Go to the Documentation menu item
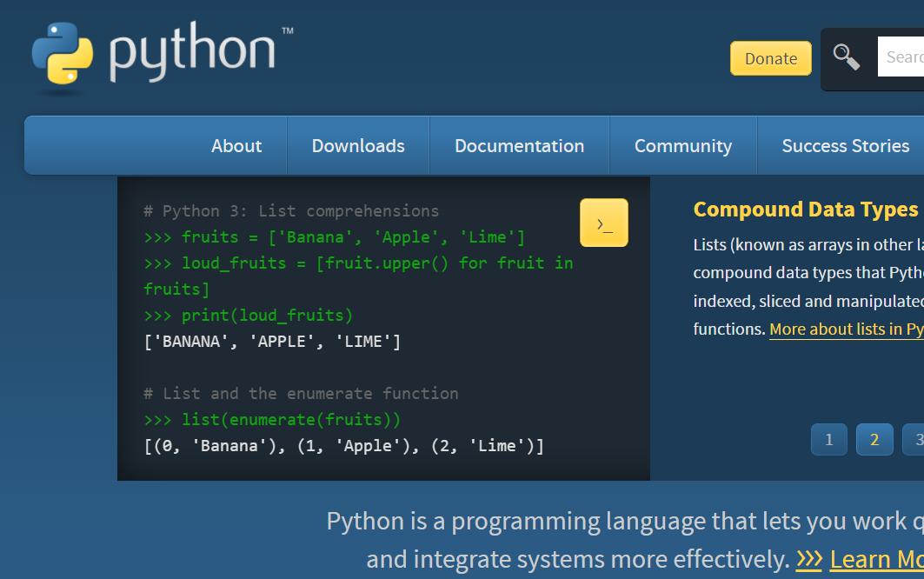Image resolution: width=924 pixels, height=579 pixels. click(519, 146)
